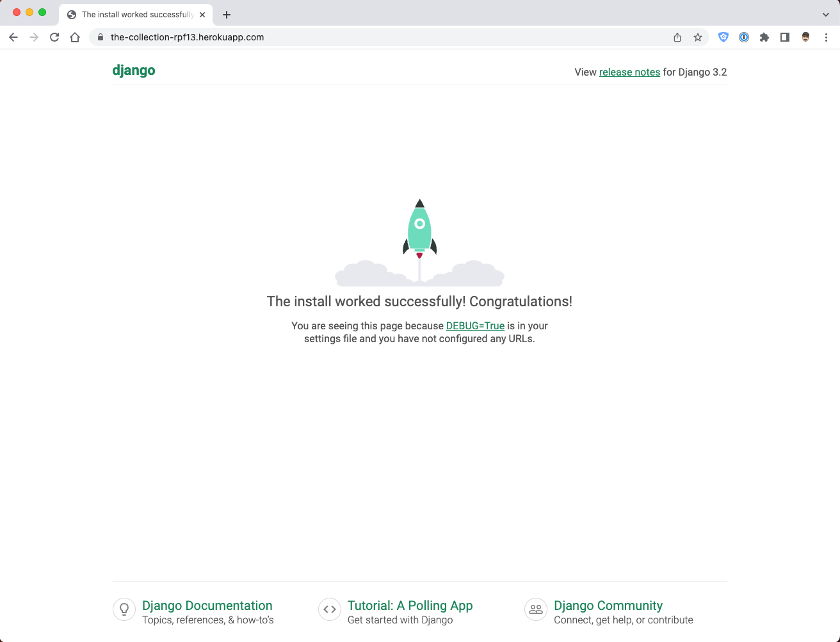Expand the tab search chevron
Viewport: 840px width, 642px height.
point(826,15)
